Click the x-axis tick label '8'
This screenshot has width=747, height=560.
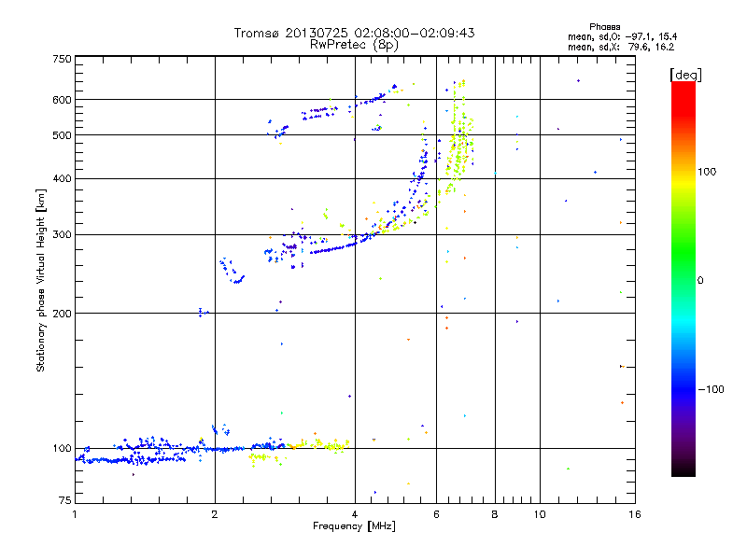[x=495, y=514]
